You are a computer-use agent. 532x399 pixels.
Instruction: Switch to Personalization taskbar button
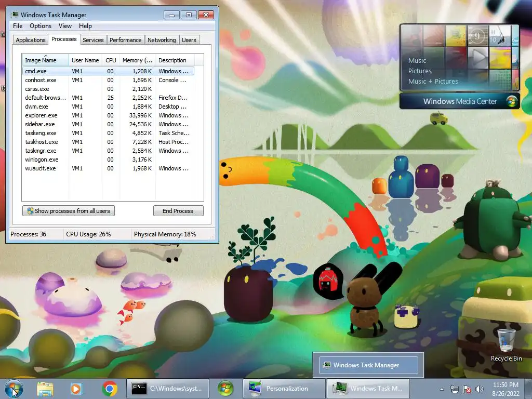coord(284,389)
